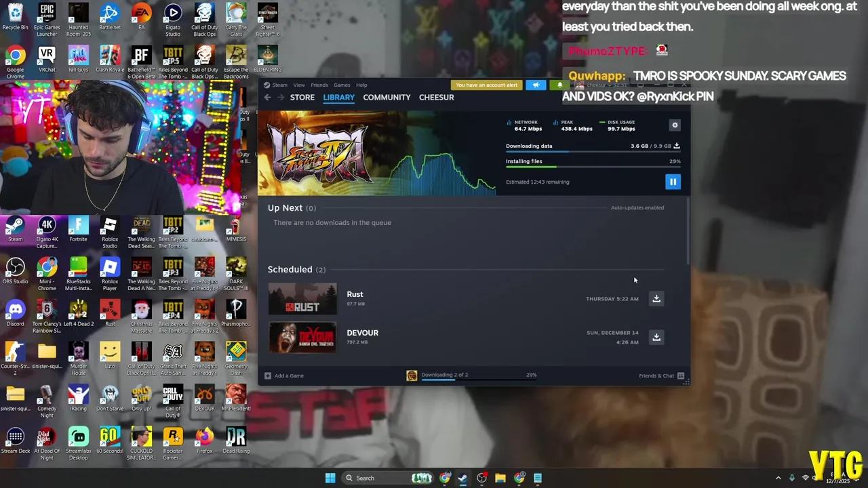Select the iRacing desktop icon
The height and width of the screenshot is (488, 868).
coord(78,399)
